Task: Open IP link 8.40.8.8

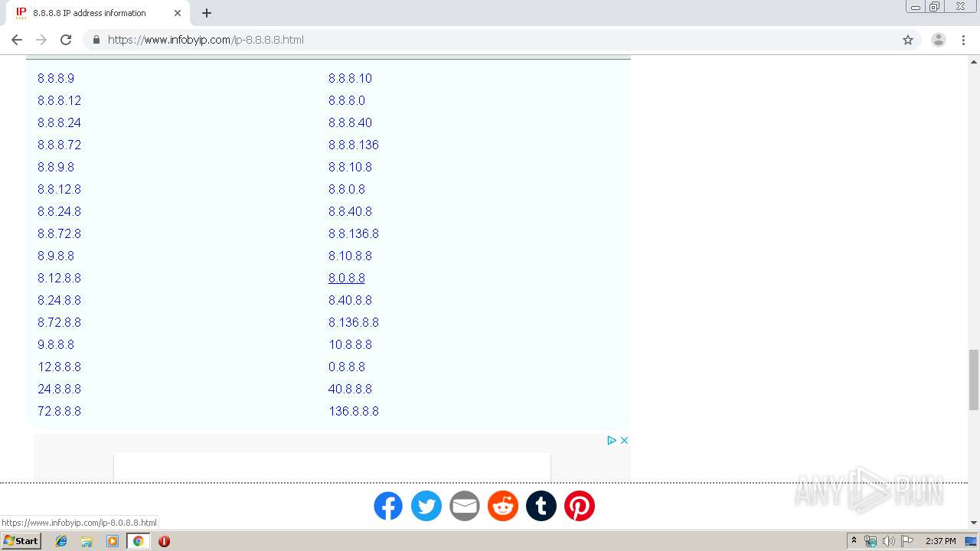Action: click(x=350, y=300)
